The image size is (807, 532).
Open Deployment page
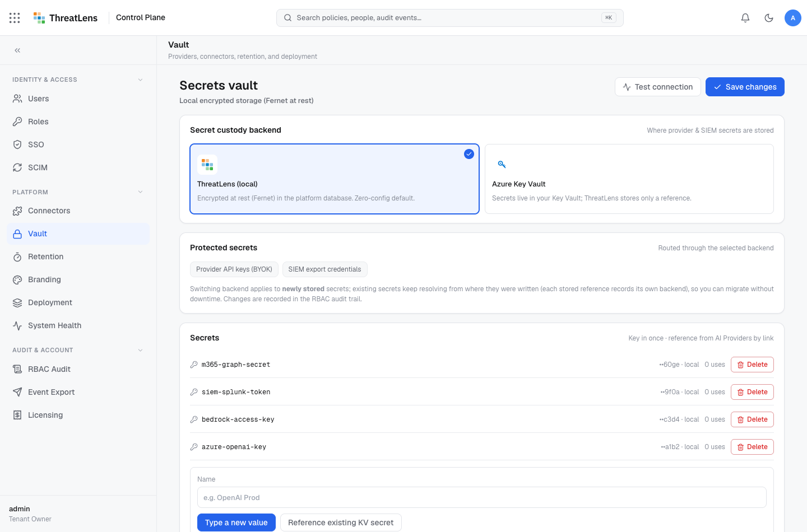(x=78, y=302)
